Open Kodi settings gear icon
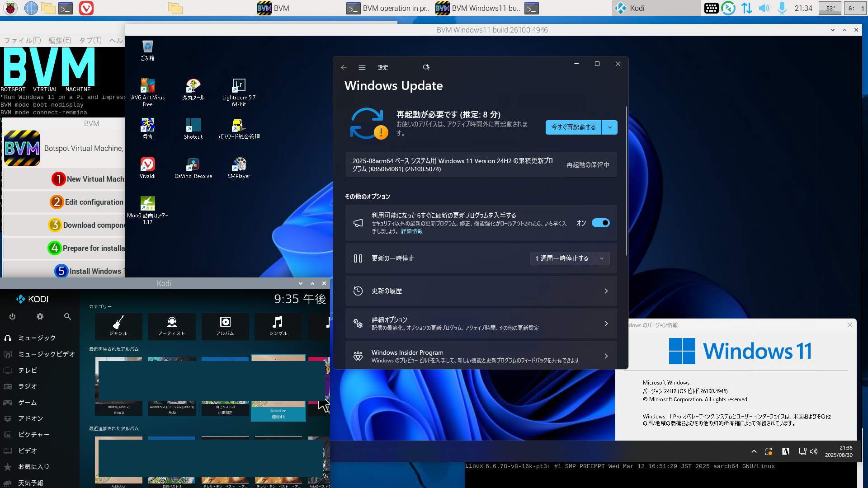Screen dimensions: 868x488 [40, 317]
